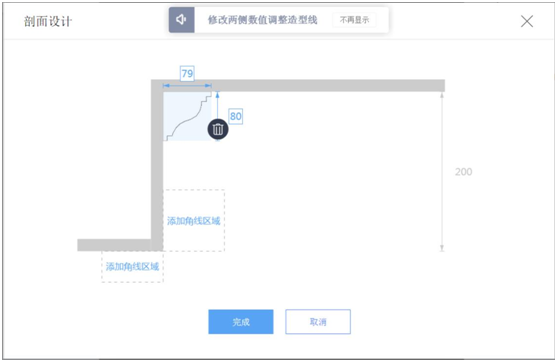
Task: Add corner line in the bottom 添加角线区域
Action: click(x=133, y=266)
